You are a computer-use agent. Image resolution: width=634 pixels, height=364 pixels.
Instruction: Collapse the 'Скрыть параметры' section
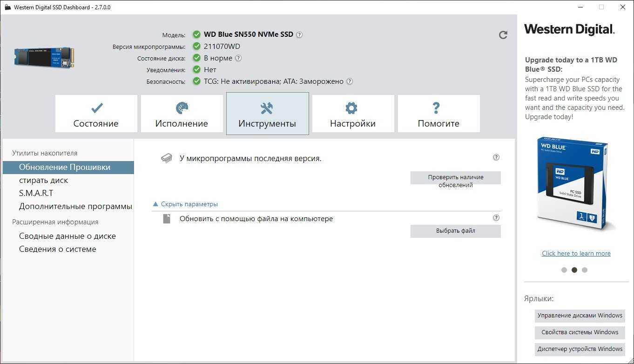[186, 204]
